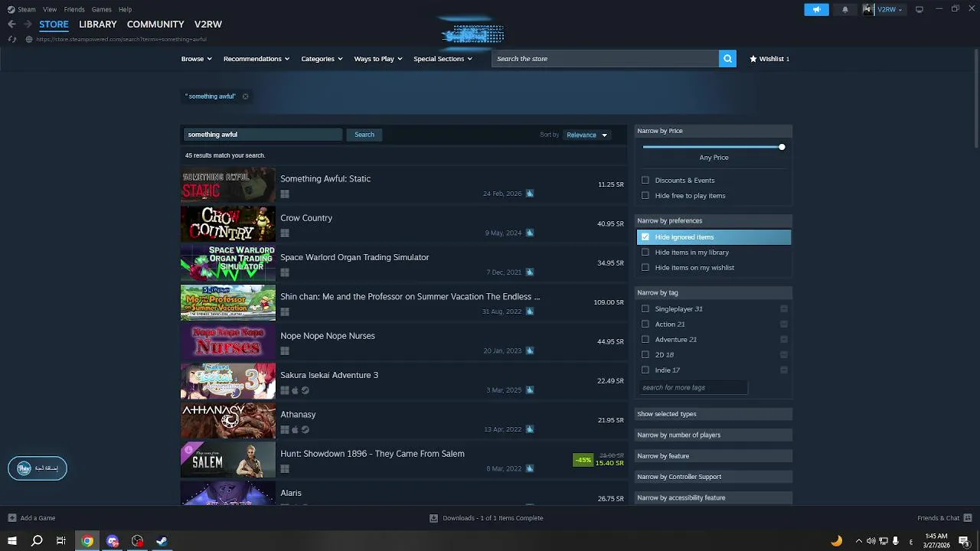Open the notifications bell
Screen dimensions: 980x551
[845, 9]
